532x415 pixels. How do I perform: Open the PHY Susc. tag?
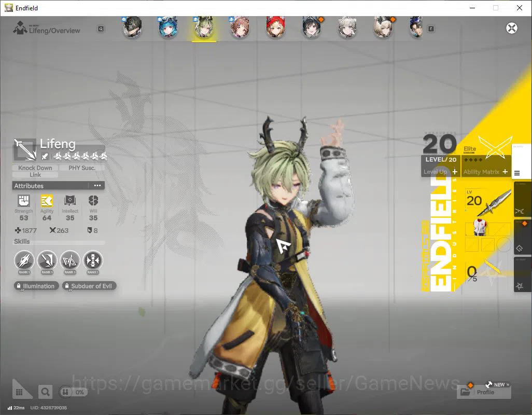point(82,168)
